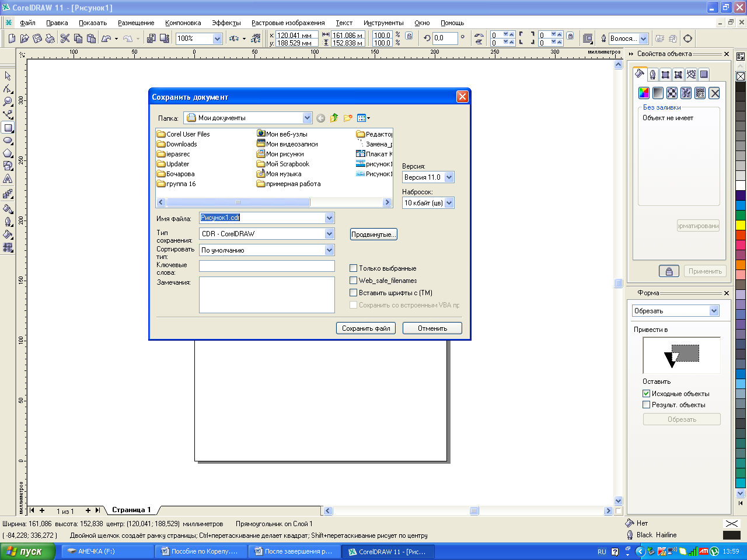Select the Pick arrow tool
This screenshot has width=747, height=560.
coord(8,76)
